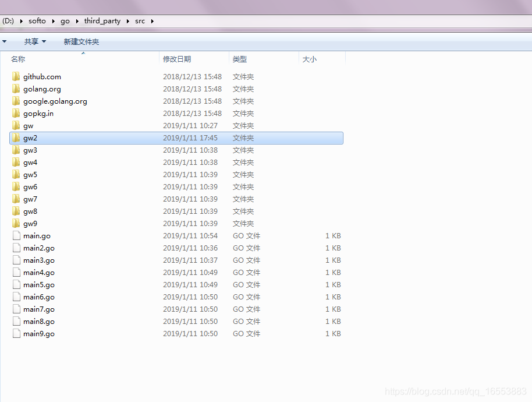Click the main7.go file icon
532x402 pixels.
16,309
